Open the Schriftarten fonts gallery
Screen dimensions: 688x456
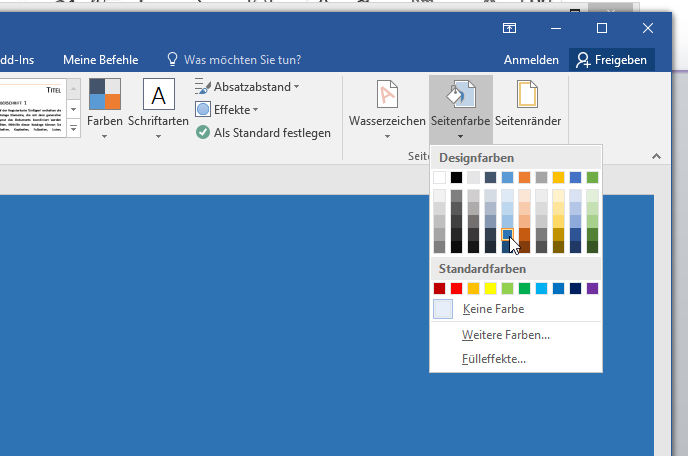[x=158, y=108]
